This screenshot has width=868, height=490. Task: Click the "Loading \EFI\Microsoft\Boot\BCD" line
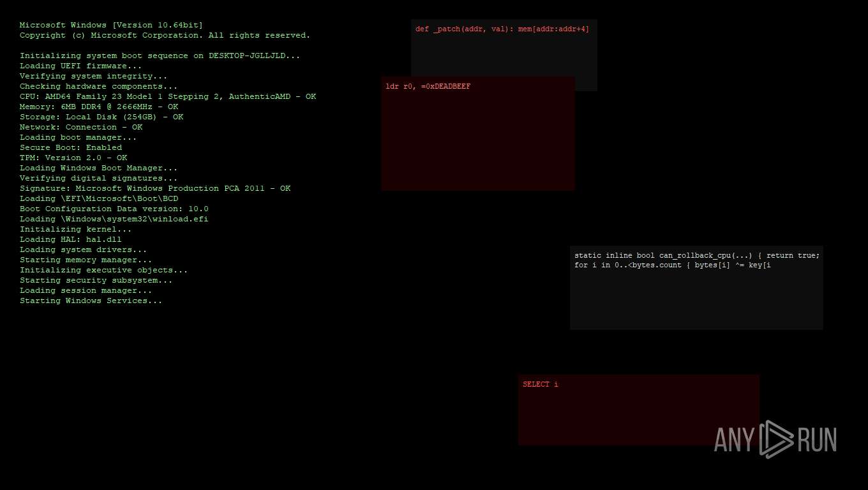[99, 199]
